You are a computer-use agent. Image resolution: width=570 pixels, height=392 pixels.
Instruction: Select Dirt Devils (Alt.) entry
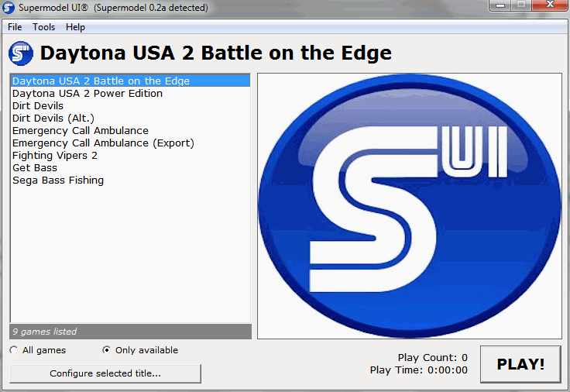(x=131, y=119)
